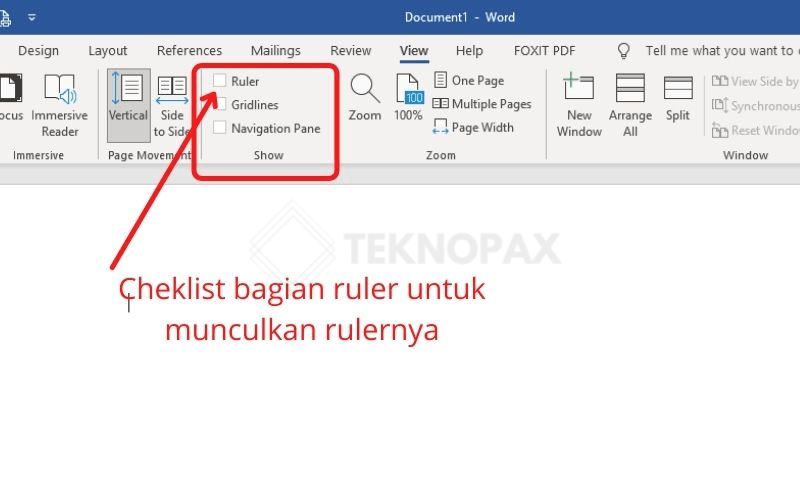Viewport: 800px width, 500px height.
Task: Click Synchronous Scrolling option
Action: 755,106
